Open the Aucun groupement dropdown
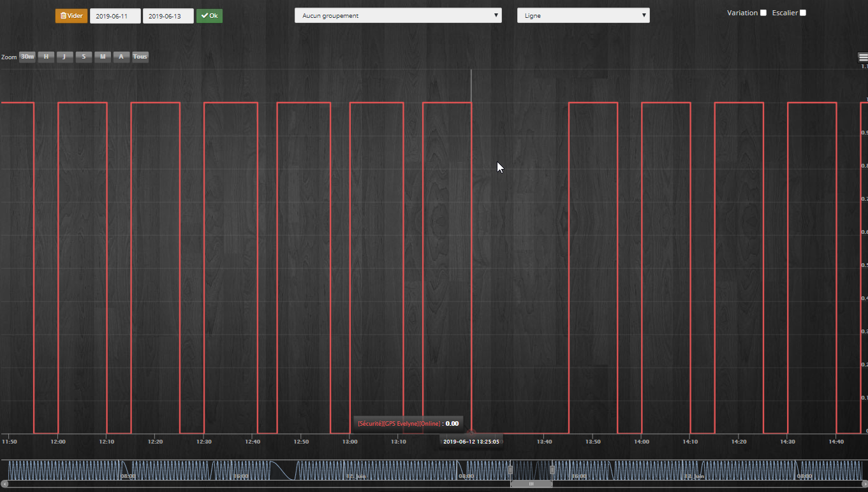Image resolution: width=868 pixels, height=492 pixels. click(x=398, y=15)
